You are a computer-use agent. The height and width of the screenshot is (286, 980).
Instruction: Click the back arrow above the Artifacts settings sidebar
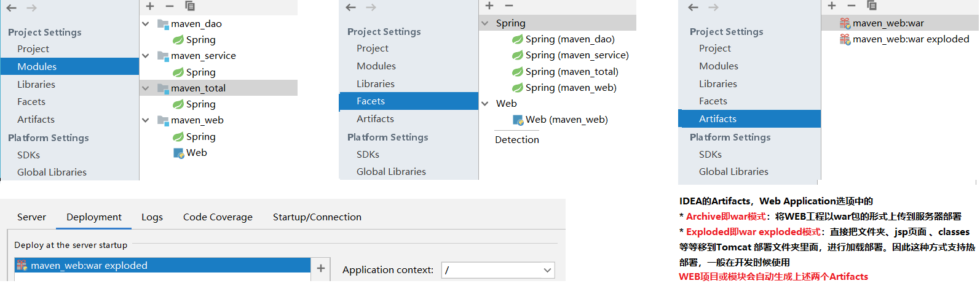pyautogui.click(x=694, y=7)
